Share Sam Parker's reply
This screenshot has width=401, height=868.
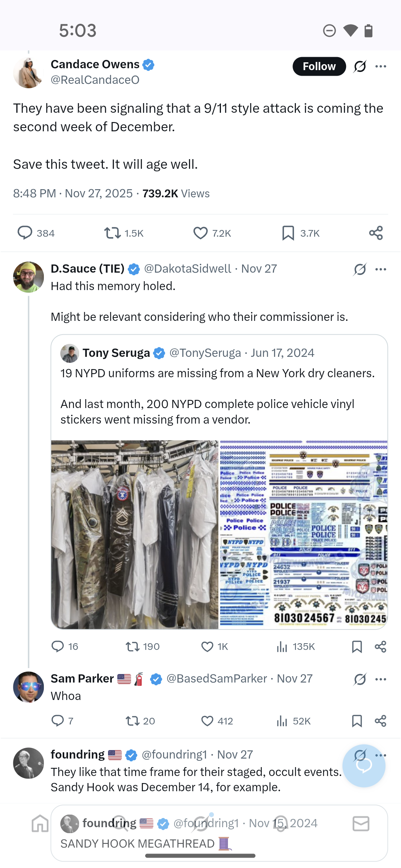(x=381, y=721)
